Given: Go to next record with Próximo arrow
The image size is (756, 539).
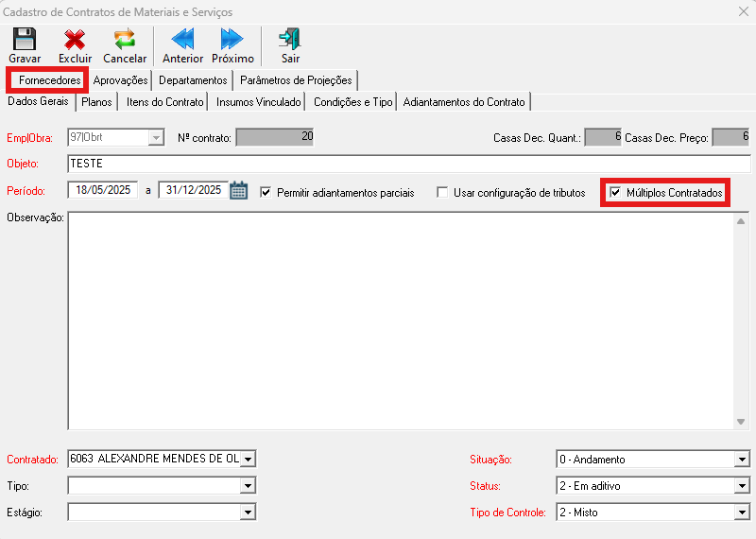Looking at the screenshot, I should coord(232,40).
